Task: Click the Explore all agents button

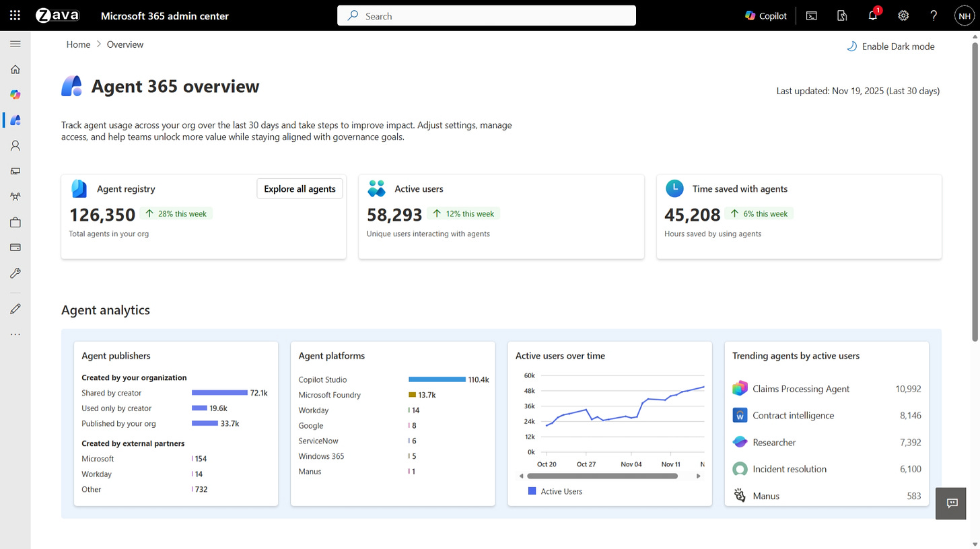Action: click(x=300, y=188)
